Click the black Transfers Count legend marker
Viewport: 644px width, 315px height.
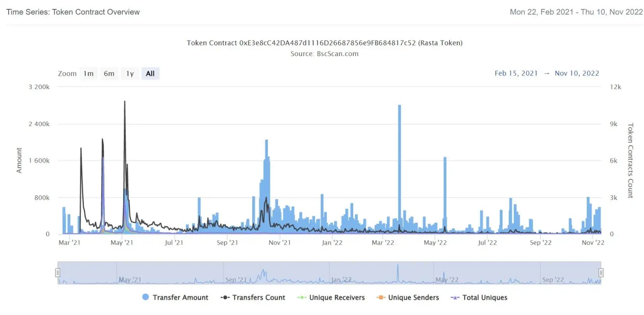225,297
